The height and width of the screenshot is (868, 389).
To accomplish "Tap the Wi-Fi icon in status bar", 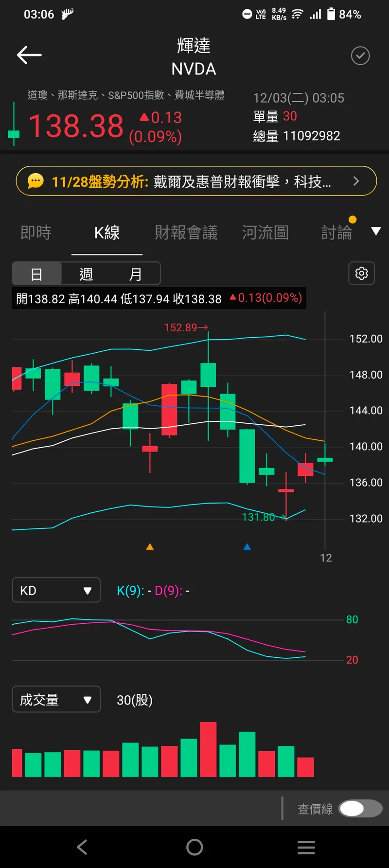I will pos(297,14).
